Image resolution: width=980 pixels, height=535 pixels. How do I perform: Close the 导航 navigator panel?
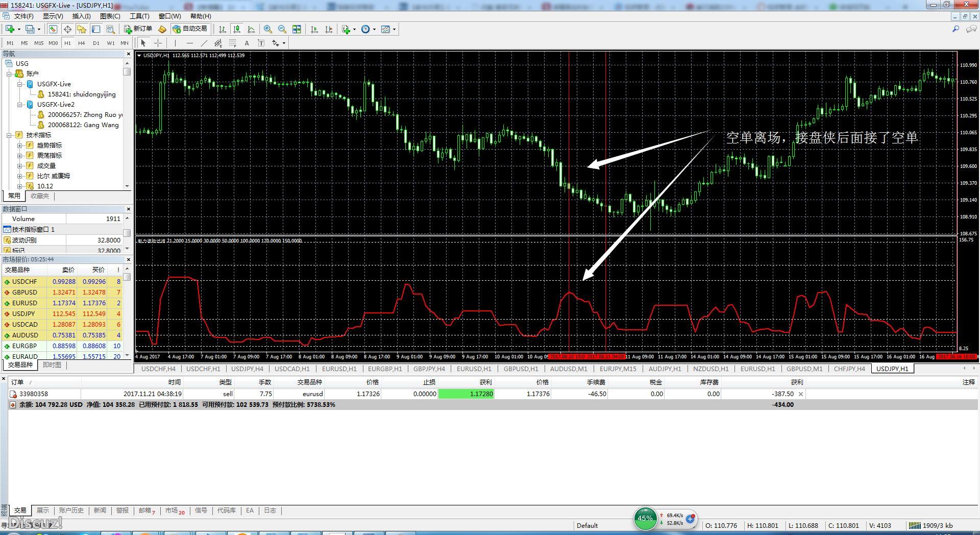(128, 54)
